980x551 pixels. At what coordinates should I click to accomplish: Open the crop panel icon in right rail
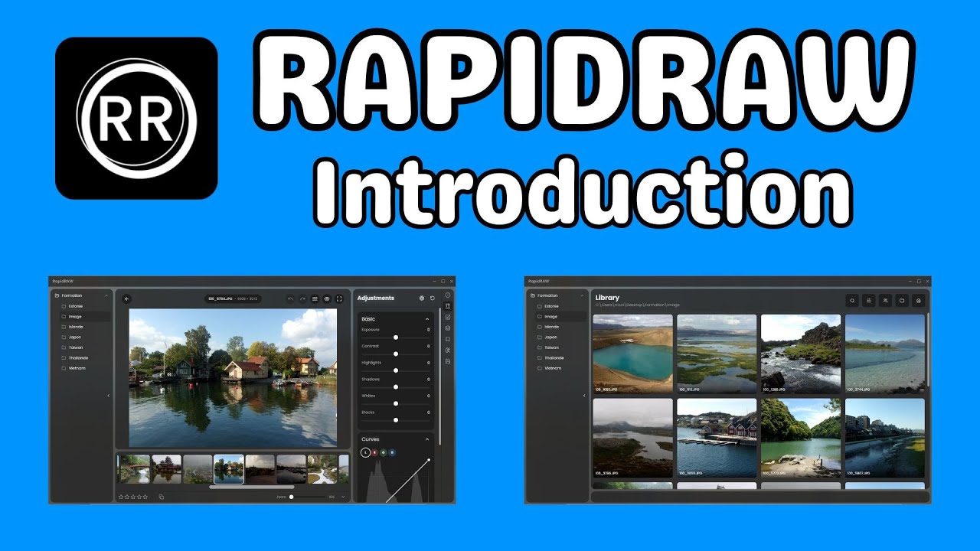pos(448,317)
